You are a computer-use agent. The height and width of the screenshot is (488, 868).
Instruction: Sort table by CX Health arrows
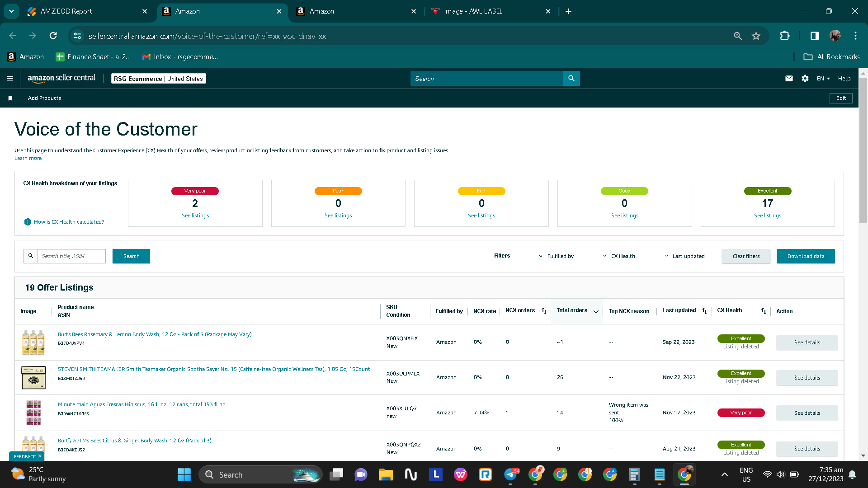[x=764, y=311]
